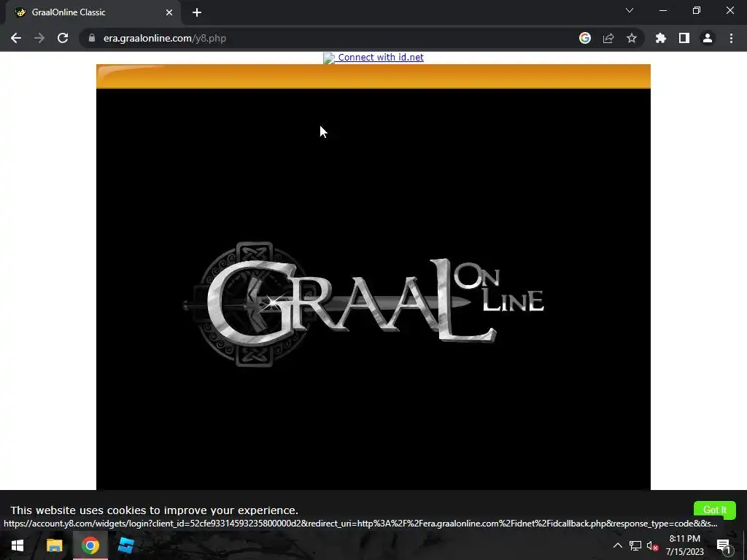
Task: View site information via the lock icon
Action: point(92,38)
